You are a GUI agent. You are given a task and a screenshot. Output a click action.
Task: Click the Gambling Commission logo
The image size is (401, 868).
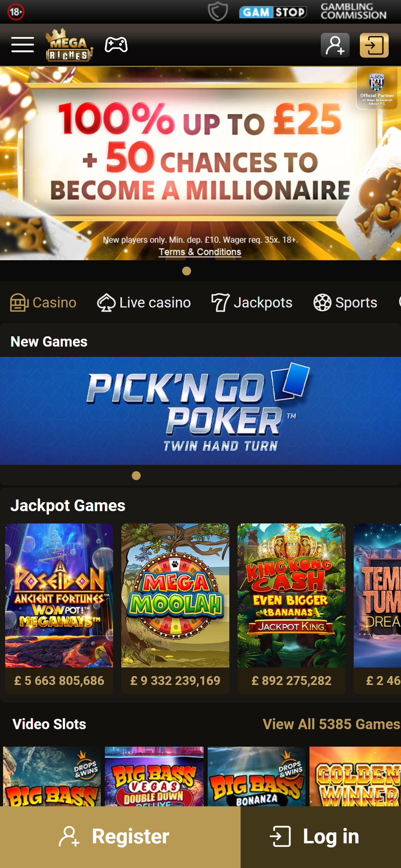[353, 11]
